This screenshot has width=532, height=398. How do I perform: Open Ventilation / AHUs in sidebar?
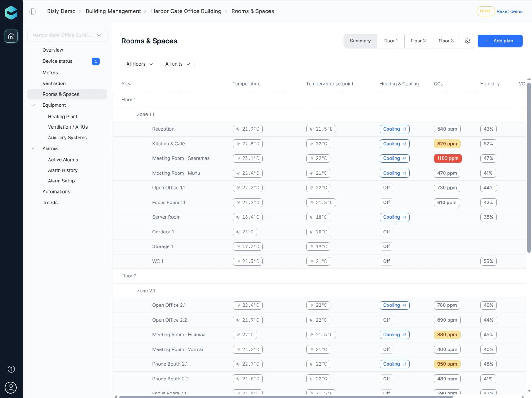coord(68,127)
